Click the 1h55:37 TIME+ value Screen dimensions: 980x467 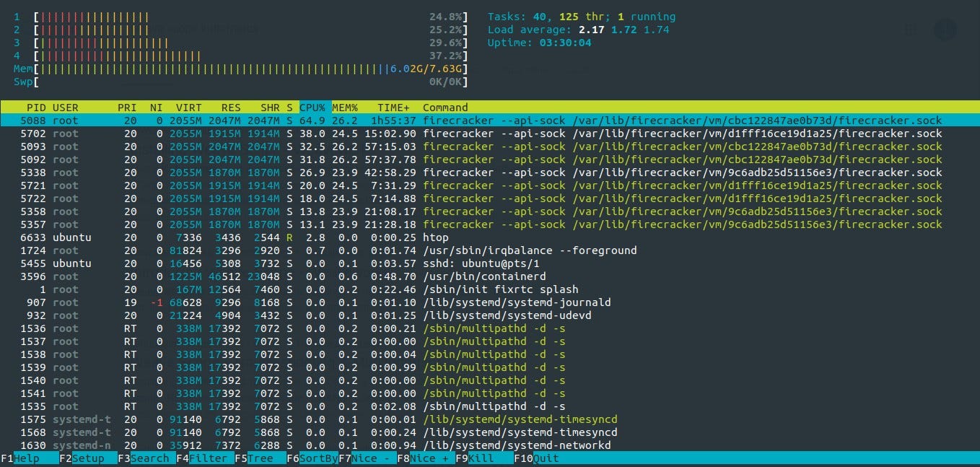393,121
